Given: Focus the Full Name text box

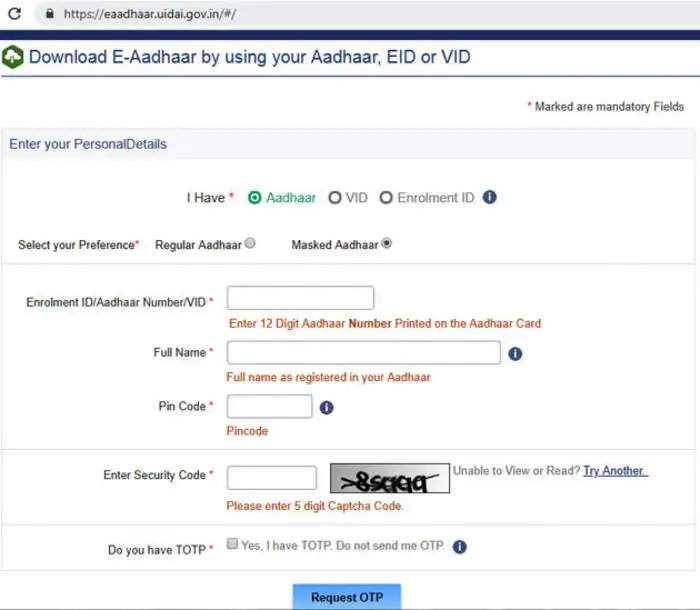Looking at the screenshot, I should tap(363, 353).
